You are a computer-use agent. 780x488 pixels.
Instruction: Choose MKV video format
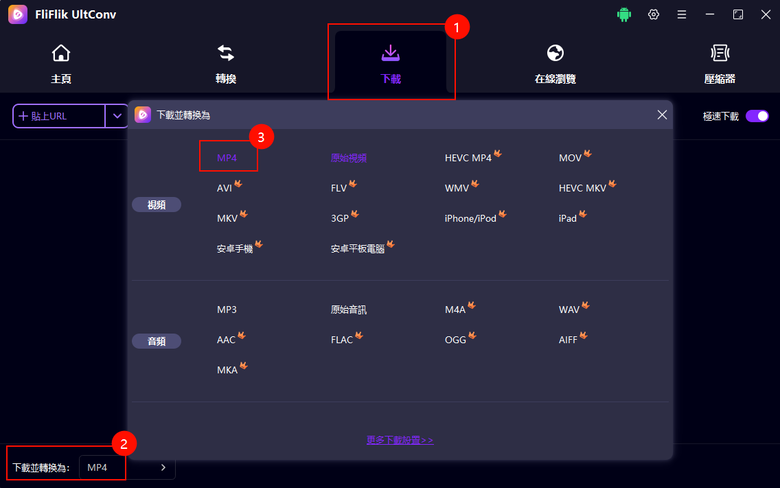point(227,218)
